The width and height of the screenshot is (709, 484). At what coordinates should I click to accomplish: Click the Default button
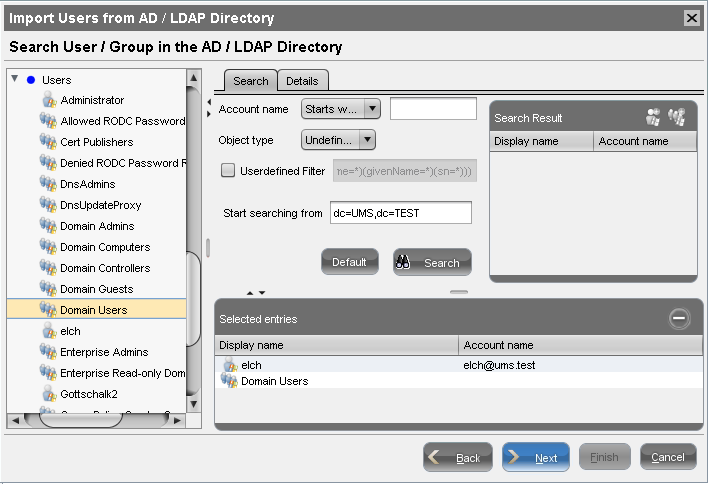coord(349,262)
